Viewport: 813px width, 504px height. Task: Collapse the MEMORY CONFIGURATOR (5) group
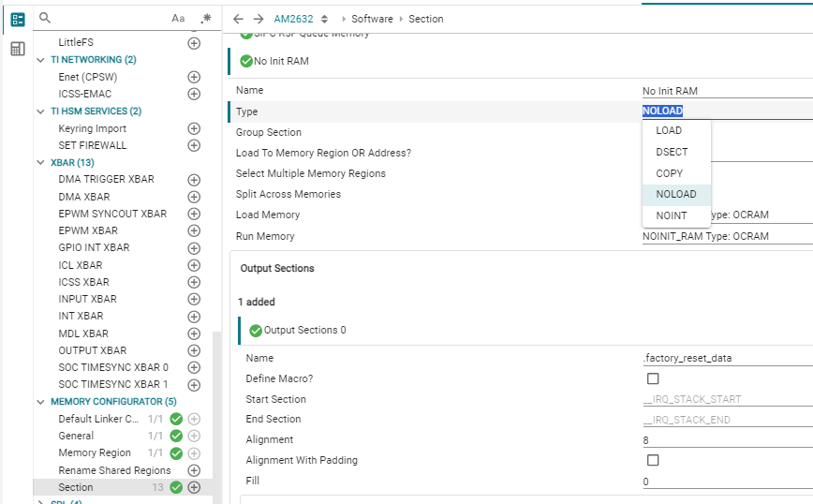coord(41,402)
